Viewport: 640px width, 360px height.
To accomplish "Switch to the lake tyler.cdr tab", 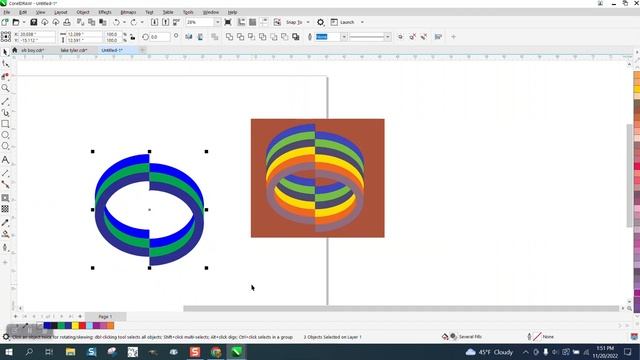I will point(74,50).
